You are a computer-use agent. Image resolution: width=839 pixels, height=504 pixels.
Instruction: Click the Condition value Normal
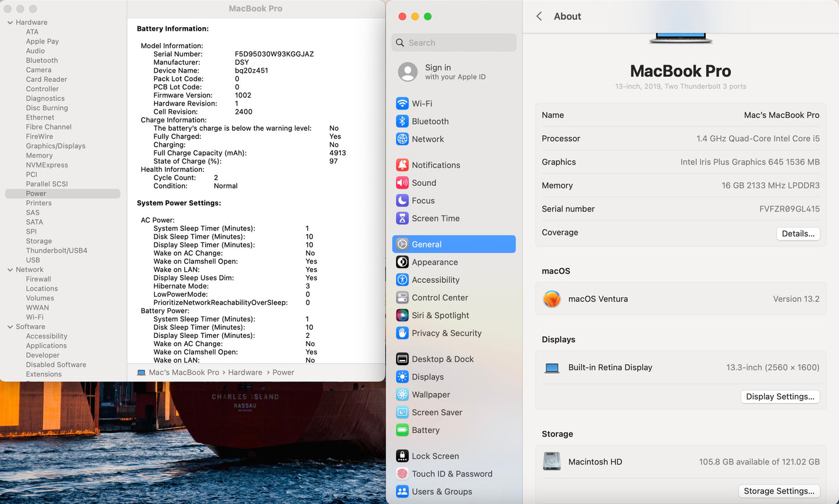(226, 186)
